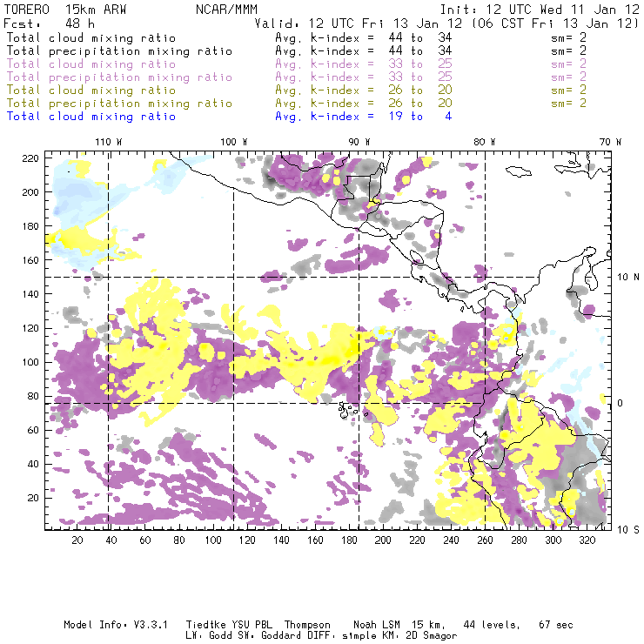Click the "90 W" longitude label
Viewport: 644px width, 644px height.
359,142
